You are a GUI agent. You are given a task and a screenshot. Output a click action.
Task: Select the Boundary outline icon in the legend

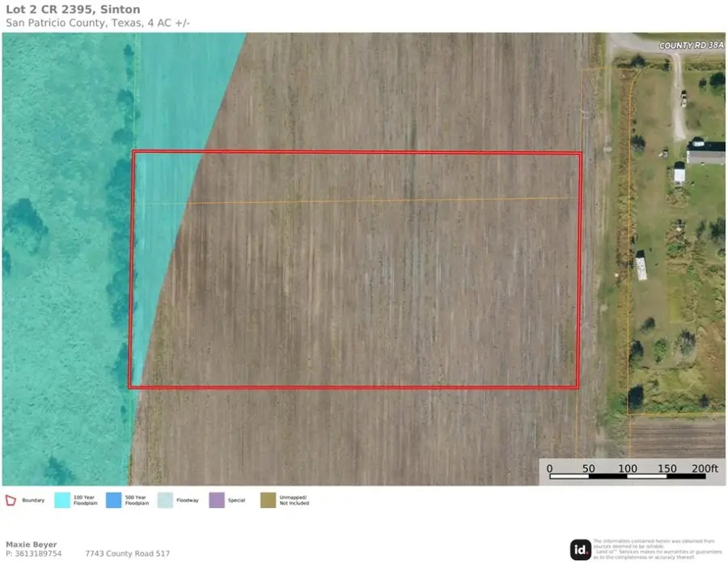[x=11, y=499]
